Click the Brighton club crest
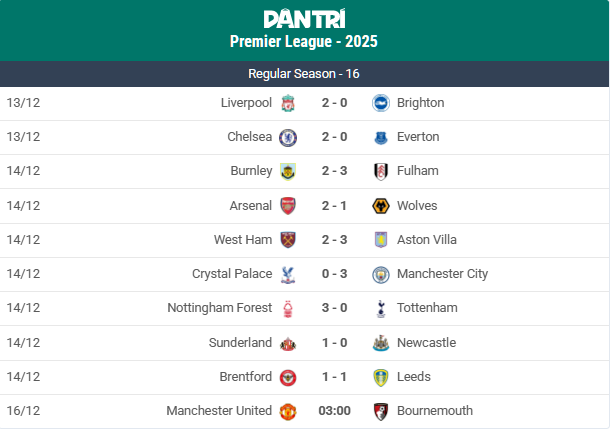The image size is (611, 429). [380, 103]
